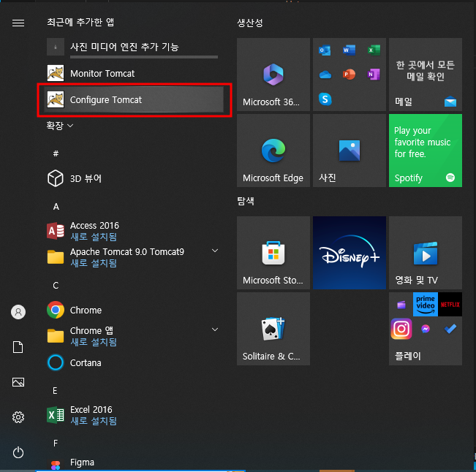Open the Disney+ tile
The height and width of the screenshot is (472, 476).
coord(350,253)
